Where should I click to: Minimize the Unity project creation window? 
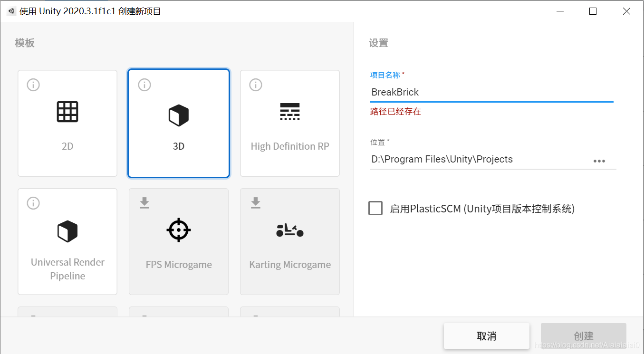coord(559,11)
